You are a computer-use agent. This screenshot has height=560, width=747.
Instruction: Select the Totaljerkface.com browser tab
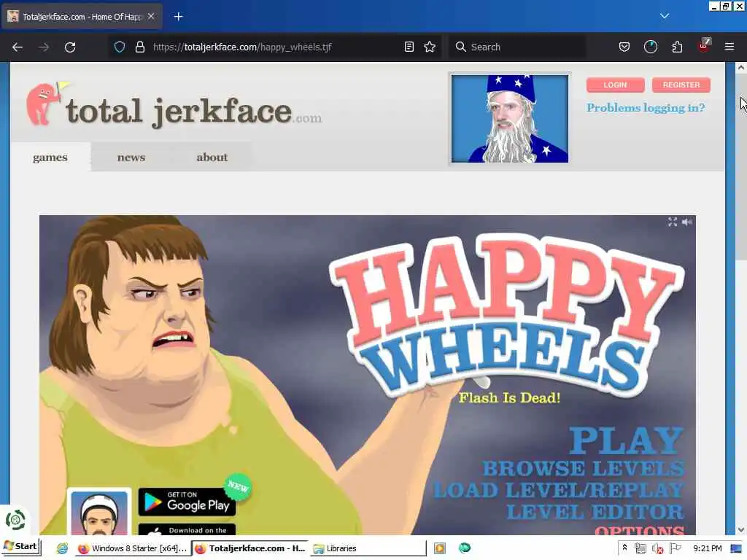click(x=82, y=17)
